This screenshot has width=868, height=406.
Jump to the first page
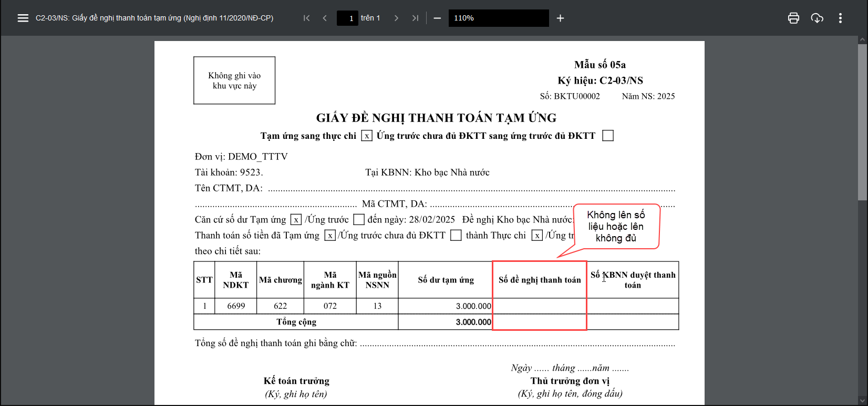click(307, 18)
